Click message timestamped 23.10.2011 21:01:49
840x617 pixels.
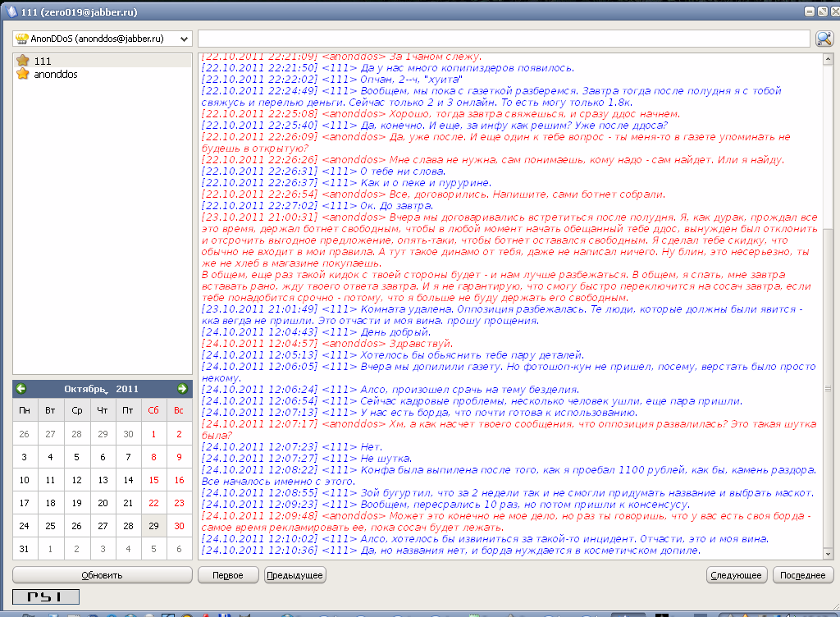502,315
